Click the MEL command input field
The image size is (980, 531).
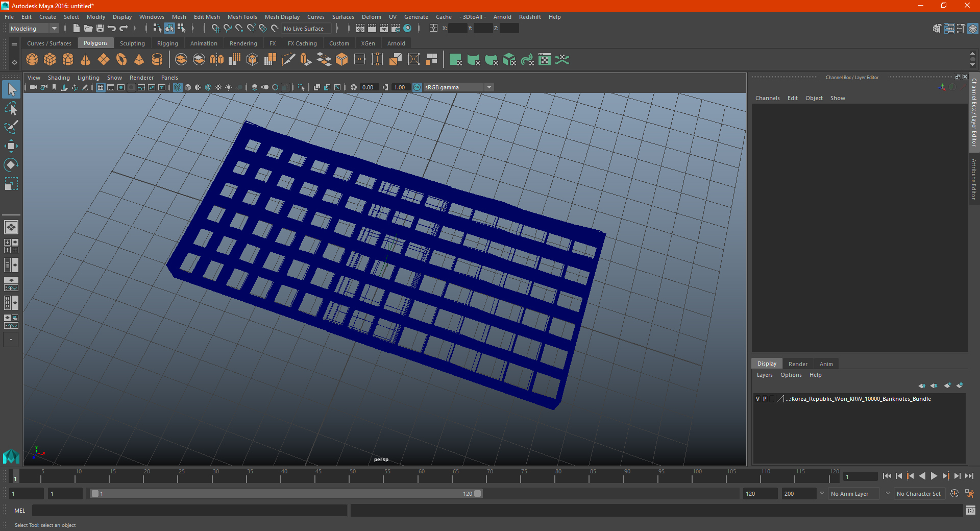[190, 510]
